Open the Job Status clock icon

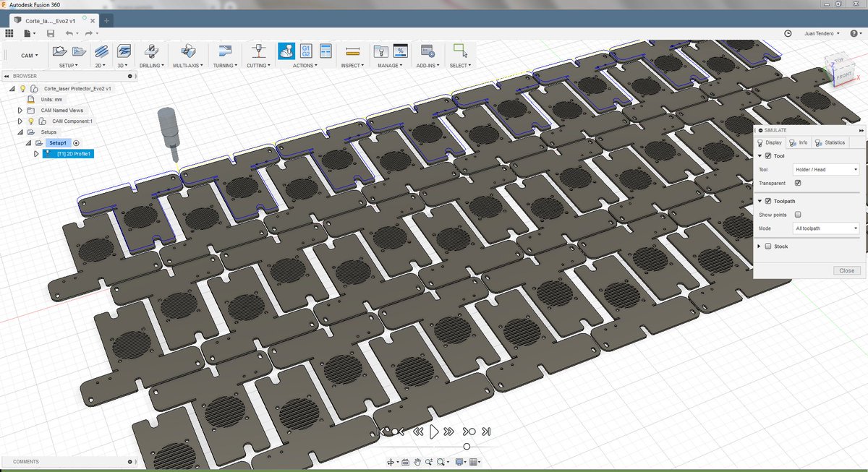[788, 33]
